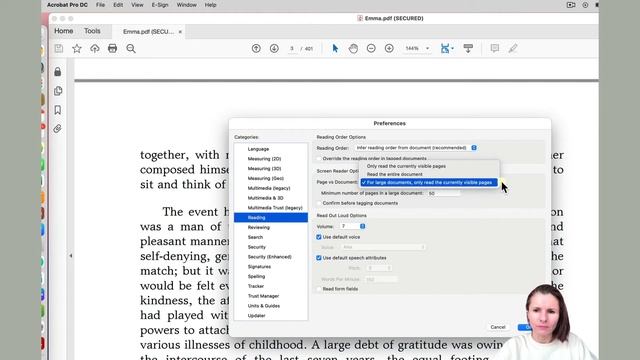
Task: Click the Pitch stepper field
Action: click(x=379, y=268)
